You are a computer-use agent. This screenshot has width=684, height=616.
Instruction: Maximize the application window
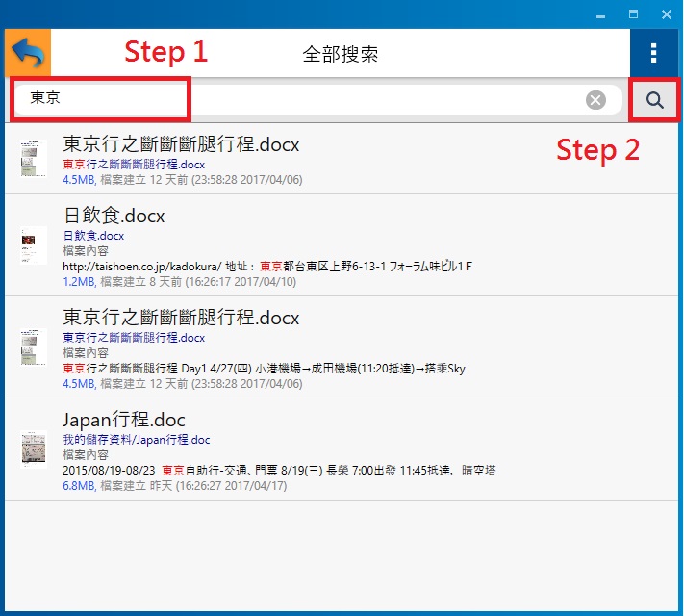coord(633,14)
